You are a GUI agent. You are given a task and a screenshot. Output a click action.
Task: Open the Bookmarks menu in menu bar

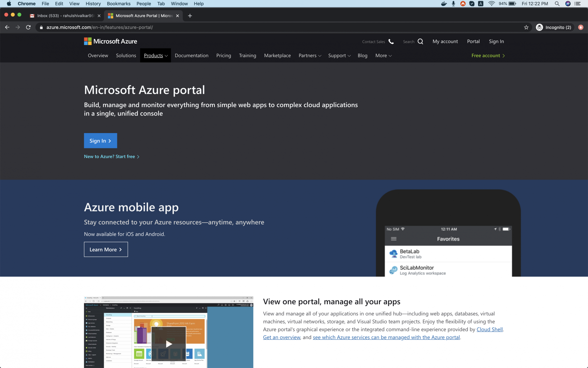tap(118, 4)
